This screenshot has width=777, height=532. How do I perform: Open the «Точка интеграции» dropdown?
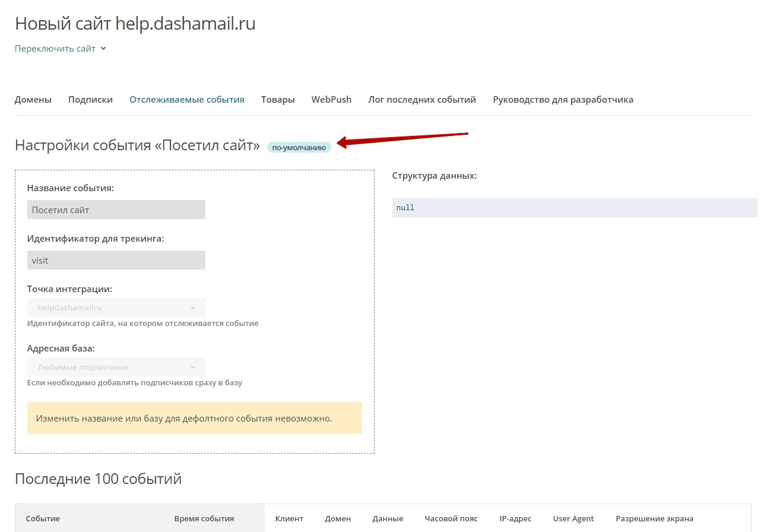[x=116, y=308]
